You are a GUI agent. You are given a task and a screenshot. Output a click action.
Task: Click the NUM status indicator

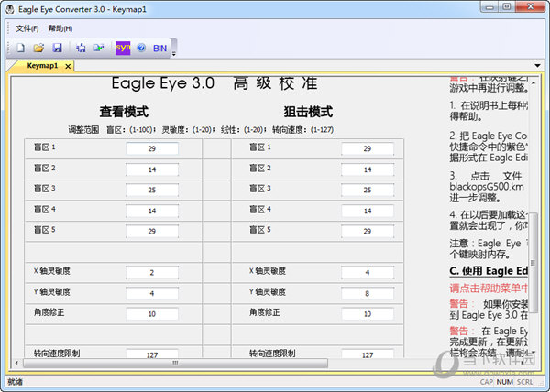[504, 382]
